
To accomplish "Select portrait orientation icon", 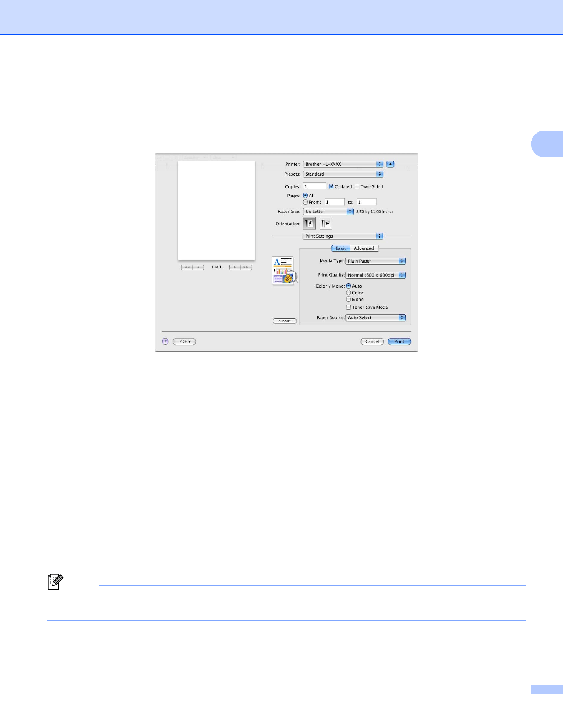I will (x=309, y=224).
